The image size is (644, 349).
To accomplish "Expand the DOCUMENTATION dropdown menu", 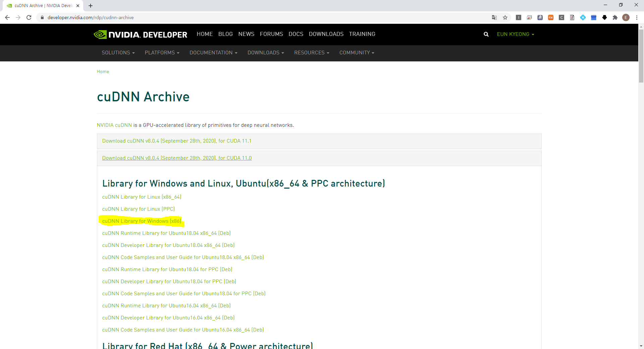I will click(x=213, y=53).
